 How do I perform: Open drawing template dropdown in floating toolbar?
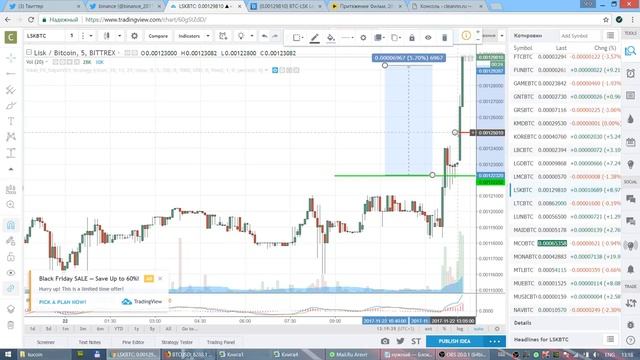click(298, 38)
